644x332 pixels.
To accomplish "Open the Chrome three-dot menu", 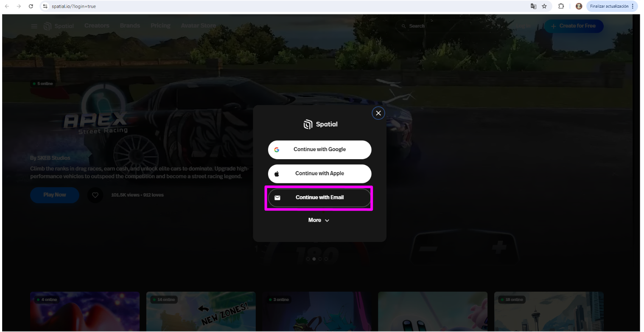I will 633,6.
